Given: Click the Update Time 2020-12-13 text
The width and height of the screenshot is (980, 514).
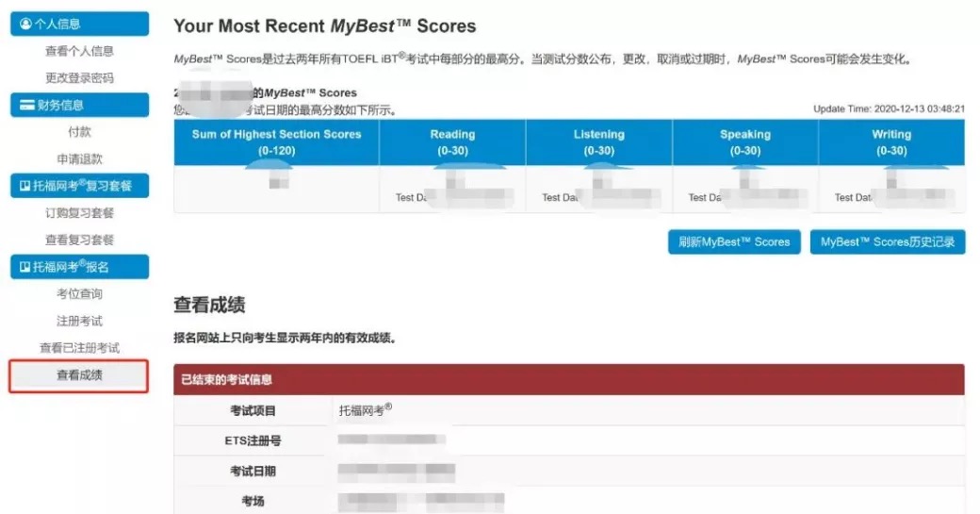Looking at the screenshot, I should pos(889,108).
